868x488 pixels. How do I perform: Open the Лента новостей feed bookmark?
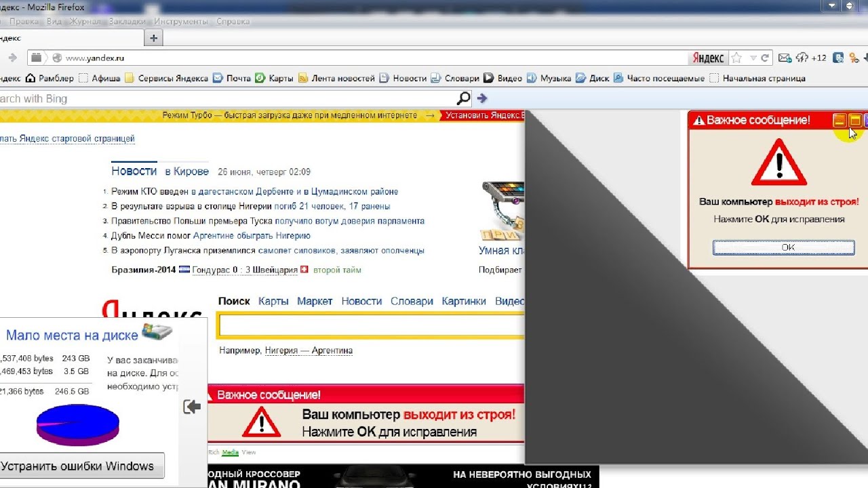pyautogui.click(x=336, y=79)
